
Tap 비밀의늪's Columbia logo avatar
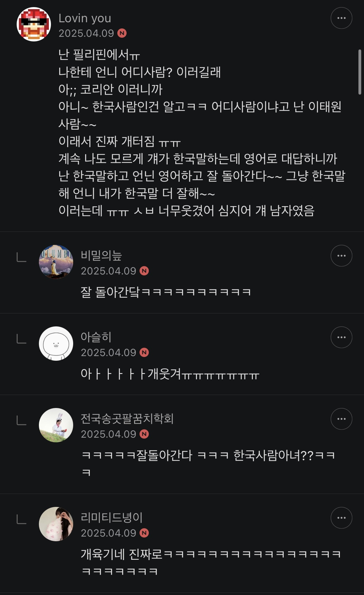pyautogui.click(x=56, y=262)
